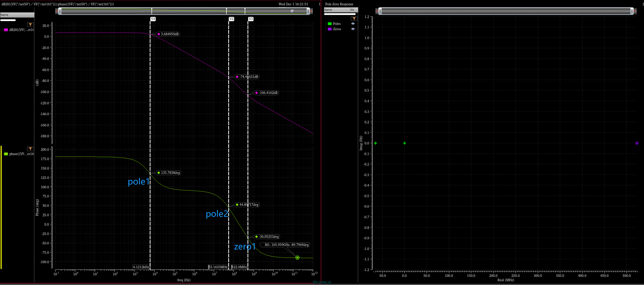Viewport: 644px width, 285px height.
Task: Click the filter icon above the dB20 trace
Action: point(30,25)
